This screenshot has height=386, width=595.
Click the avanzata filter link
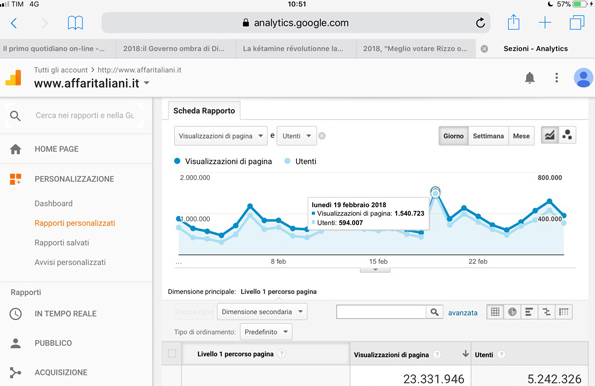coord(463,313)
